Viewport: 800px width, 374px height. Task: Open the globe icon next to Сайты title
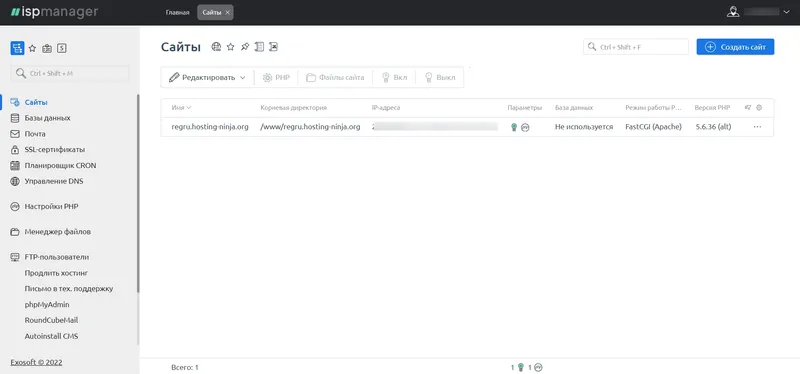tap(216, 47)
